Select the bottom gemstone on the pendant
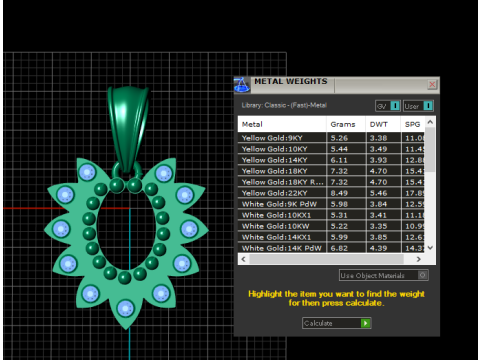 point(126,309)
